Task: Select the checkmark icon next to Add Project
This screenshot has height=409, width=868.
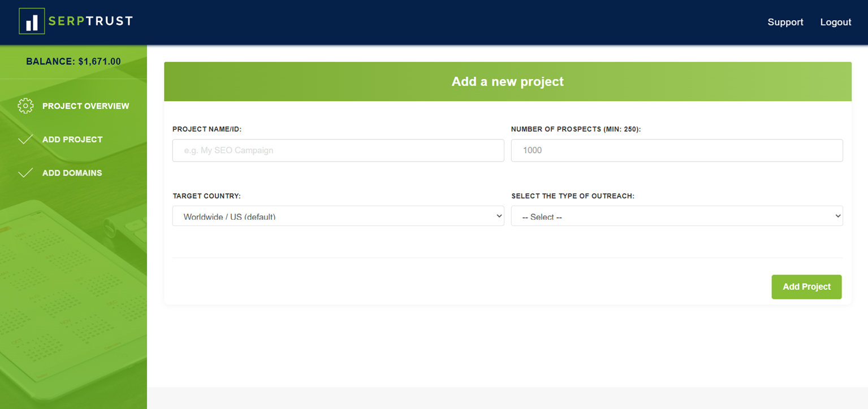Action: [25, 139]
